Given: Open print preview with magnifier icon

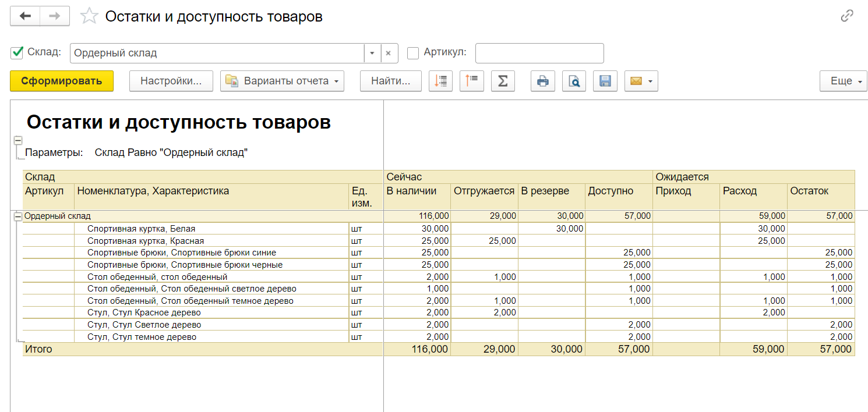Looking at the screenshot, I should tap(574, 81).
